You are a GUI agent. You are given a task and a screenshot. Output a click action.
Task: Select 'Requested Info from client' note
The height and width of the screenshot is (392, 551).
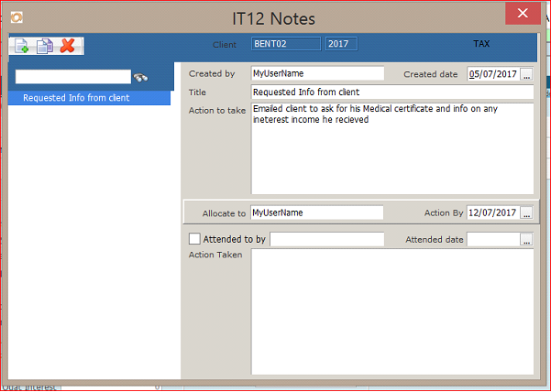click(x=89, y=98)
